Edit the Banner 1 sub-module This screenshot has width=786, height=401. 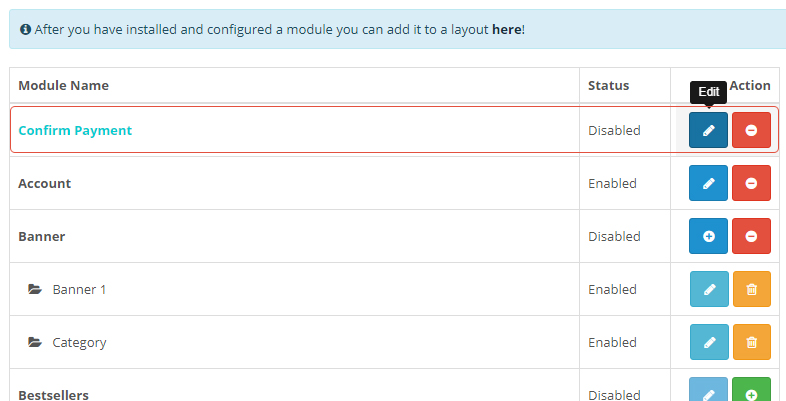[709, 289]
